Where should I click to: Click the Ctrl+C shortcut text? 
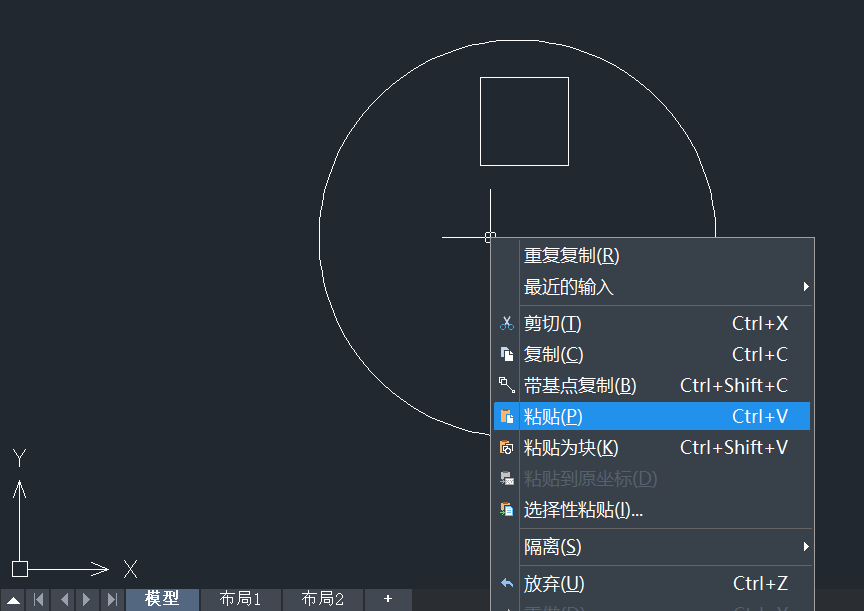pyautogui.click(x=760, y=354)
